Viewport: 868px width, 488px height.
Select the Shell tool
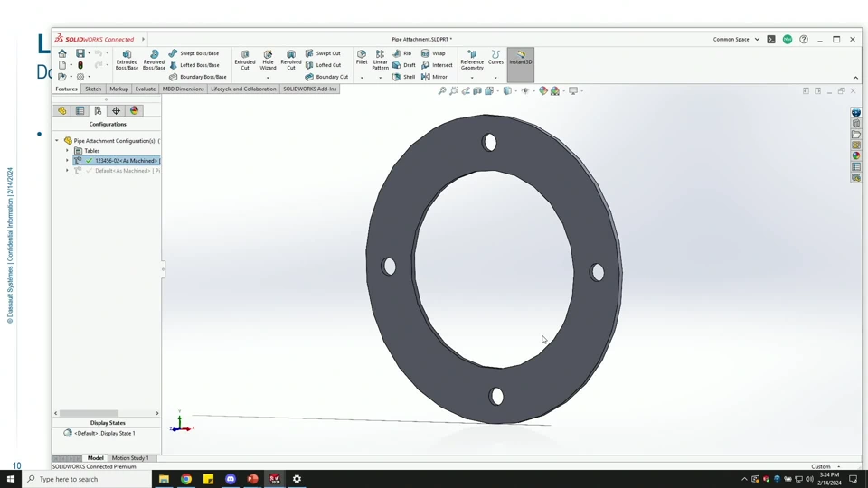tap(403, 77)
